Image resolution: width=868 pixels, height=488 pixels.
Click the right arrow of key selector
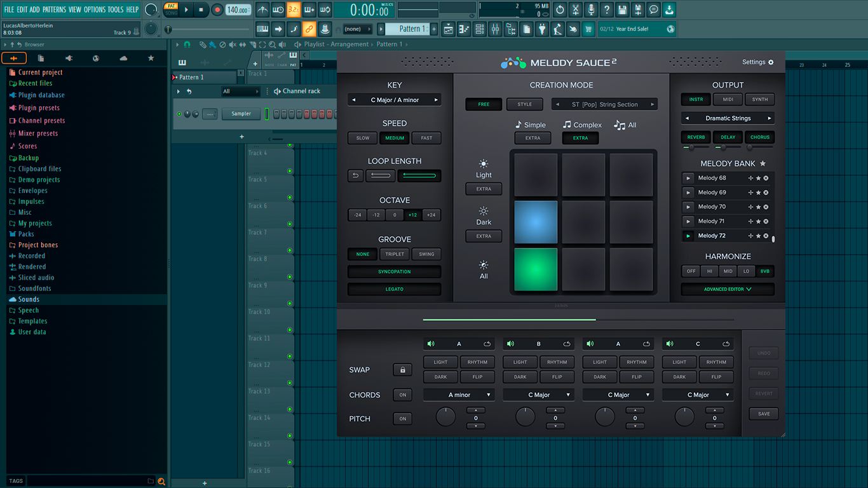point(436,100)
